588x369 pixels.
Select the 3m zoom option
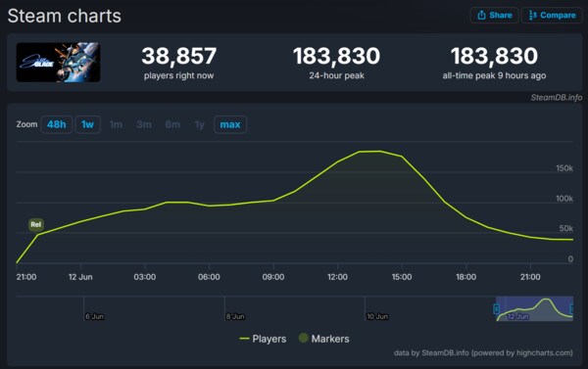pyautogui.click(x=144, y=124)
